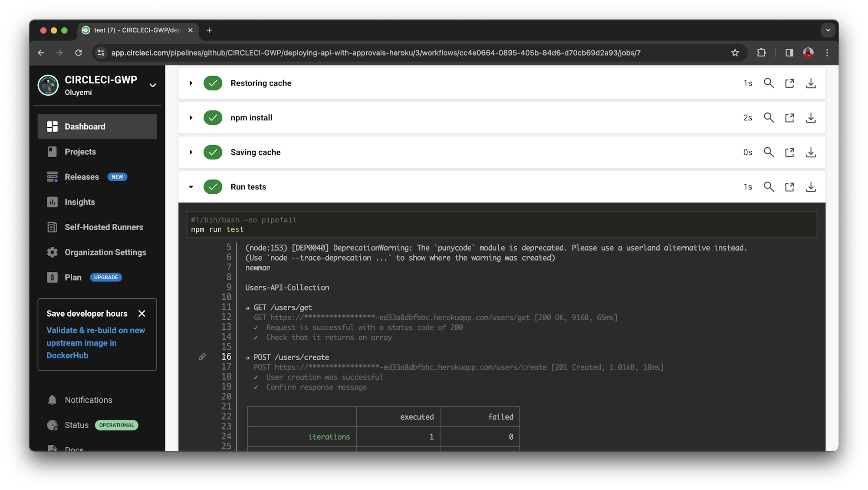This screenshot has width=868, height=490.
Task: Select the test (7) browser tab
Action: 138,30
